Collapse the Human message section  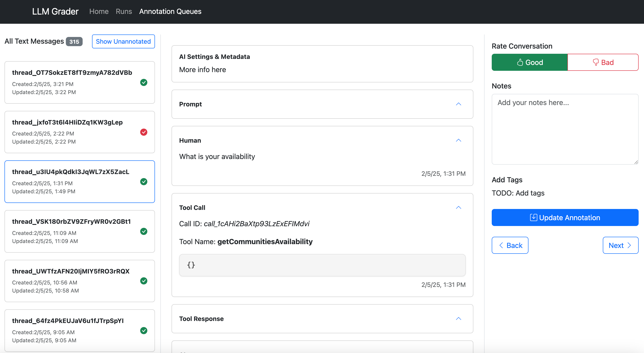click(458, 140)
